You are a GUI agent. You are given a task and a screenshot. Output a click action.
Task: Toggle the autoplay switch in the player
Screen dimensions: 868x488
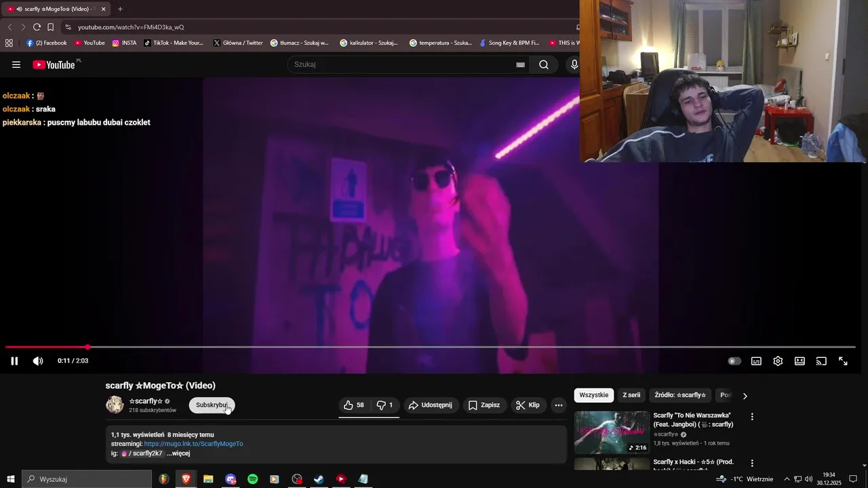734,361
